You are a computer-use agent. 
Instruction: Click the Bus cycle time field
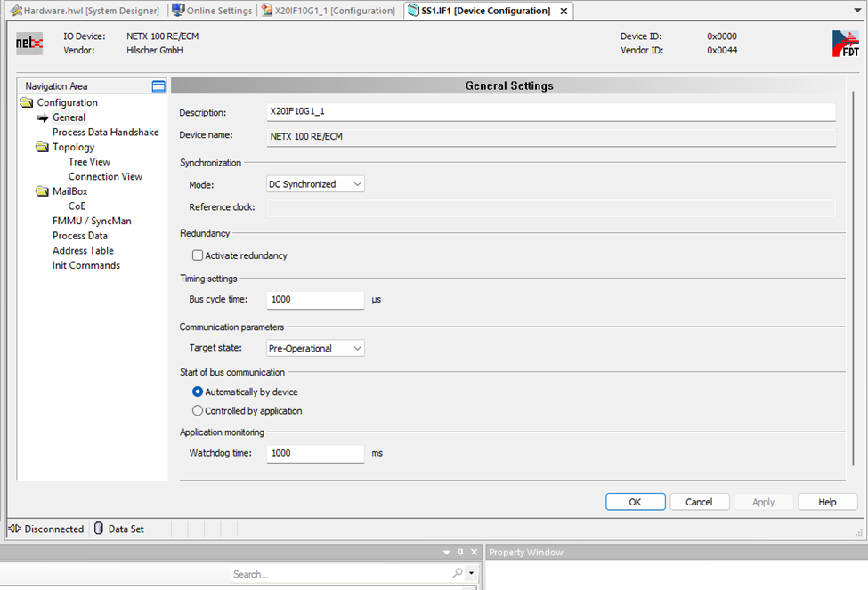[315, 299]
